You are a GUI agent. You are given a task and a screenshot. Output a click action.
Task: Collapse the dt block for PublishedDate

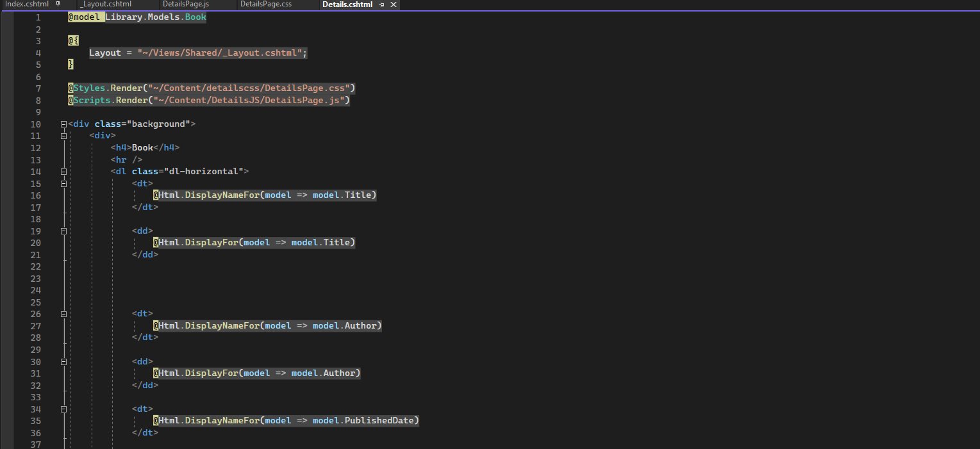(64, 409)
